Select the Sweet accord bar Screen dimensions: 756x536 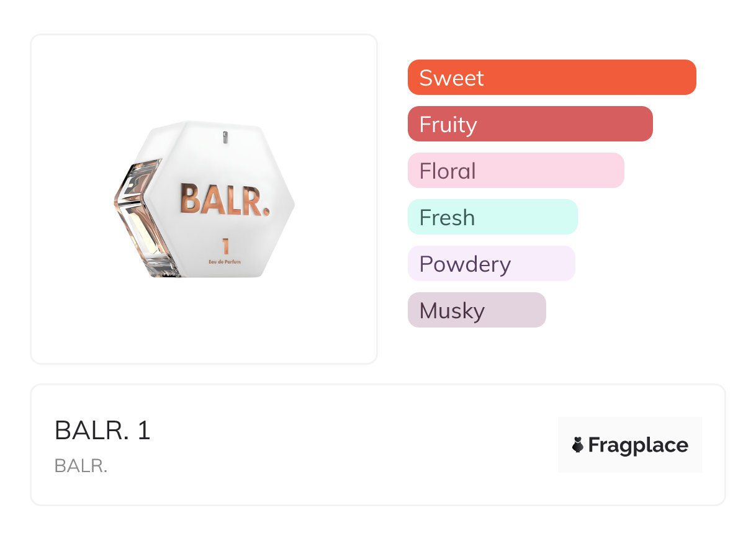tap(551, 78)
